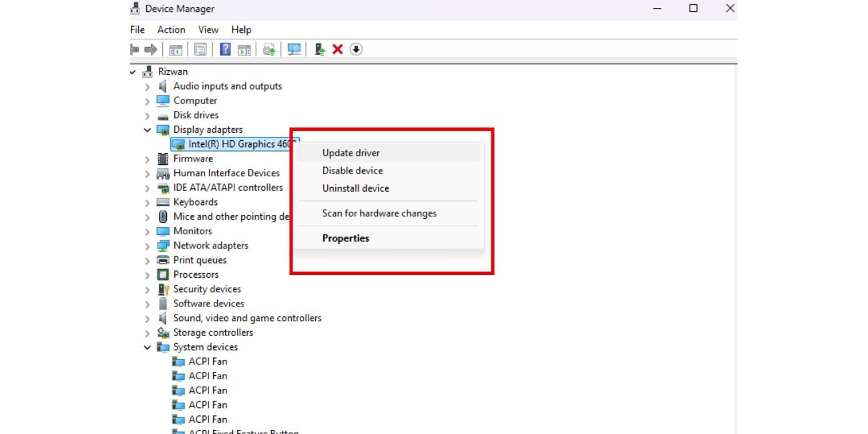This screenshot has height=434, width=868.
Task: Open the View menu
Action: 208,29
